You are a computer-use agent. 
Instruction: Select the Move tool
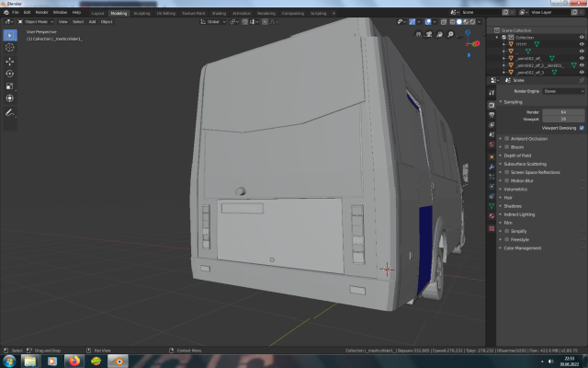tap(10, 62)
